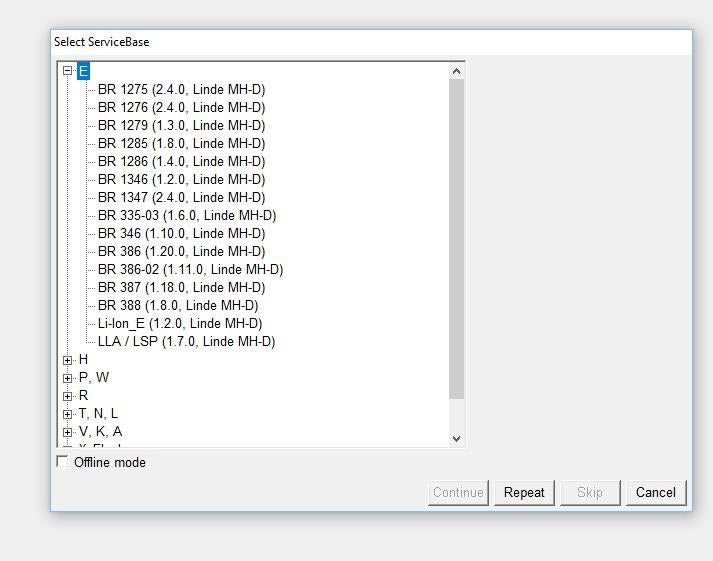The image size is (713, 561).
Task: Select BR 346 (1.10.0, Linde MH-D)
Action: [x=181, y=233]
